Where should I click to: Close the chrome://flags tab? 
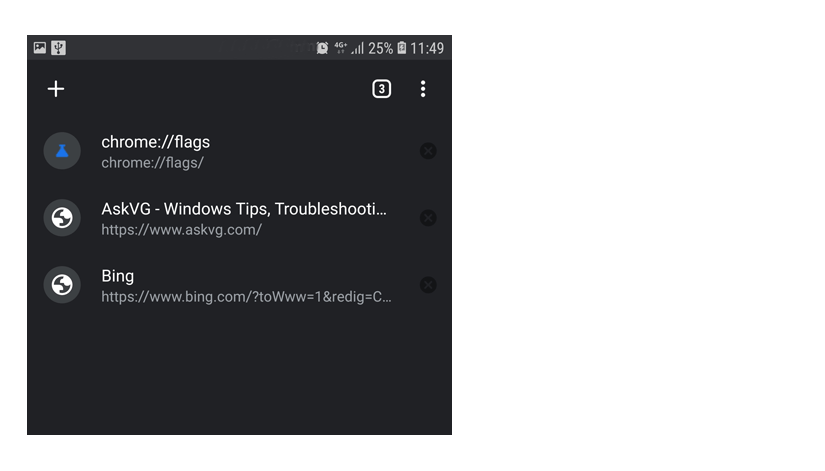click(x=428, y=151)
